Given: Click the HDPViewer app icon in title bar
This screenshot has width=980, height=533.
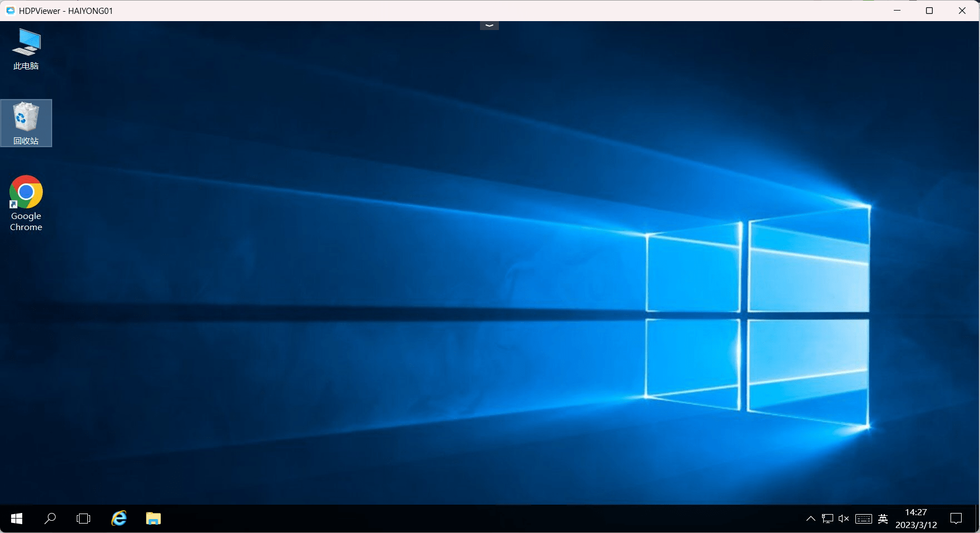Looking at the screenshot, I should [x=10, y=11].
